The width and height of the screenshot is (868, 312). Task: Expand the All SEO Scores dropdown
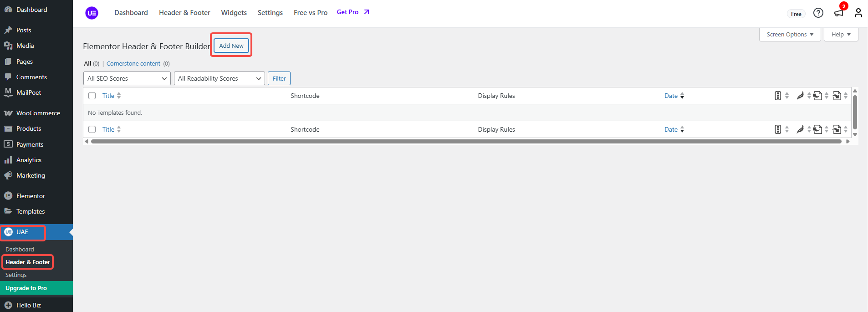(127, 78)
